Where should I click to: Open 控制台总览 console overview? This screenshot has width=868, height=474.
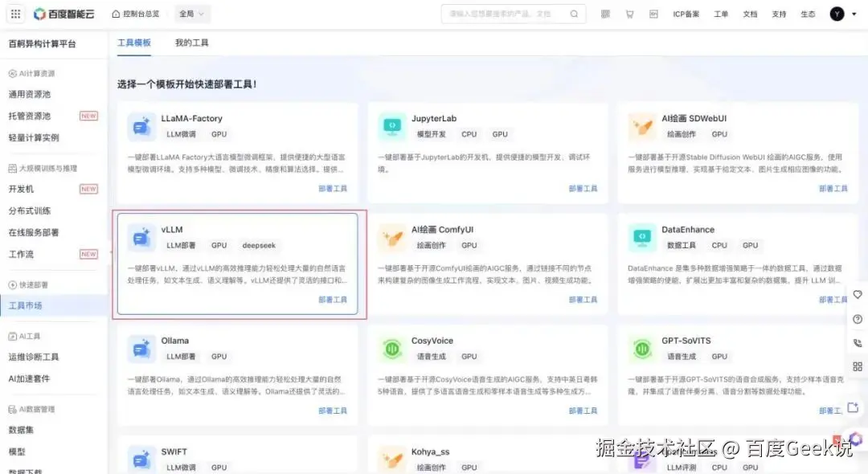(136, 14)
